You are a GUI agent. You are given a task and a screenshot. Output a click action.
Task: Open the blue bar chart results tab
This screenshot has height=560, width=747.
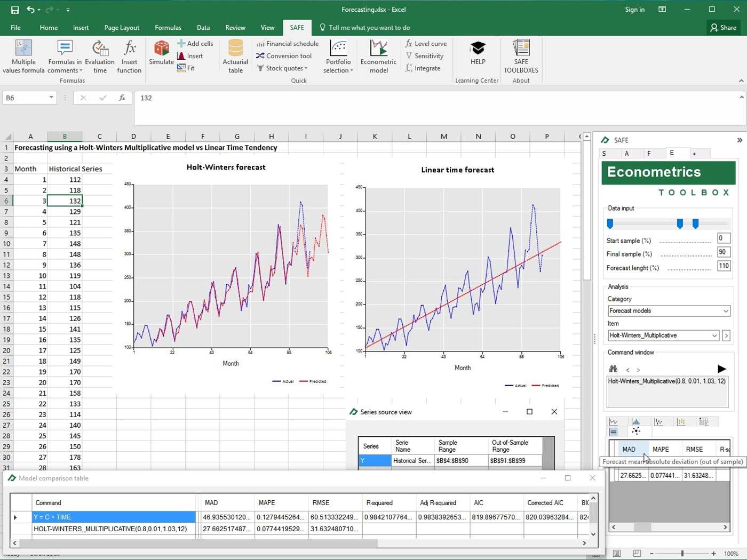[x=636, y=422]
